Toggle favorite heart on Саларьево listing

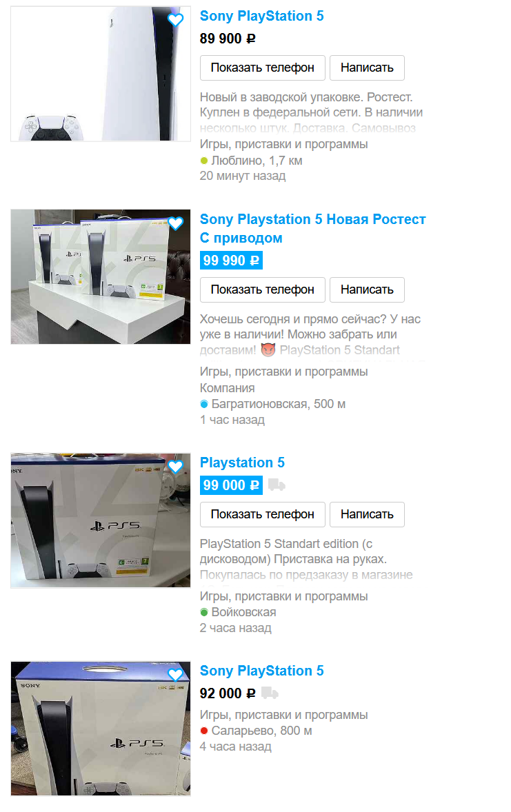pyautogui.click(x=176, y=675)
